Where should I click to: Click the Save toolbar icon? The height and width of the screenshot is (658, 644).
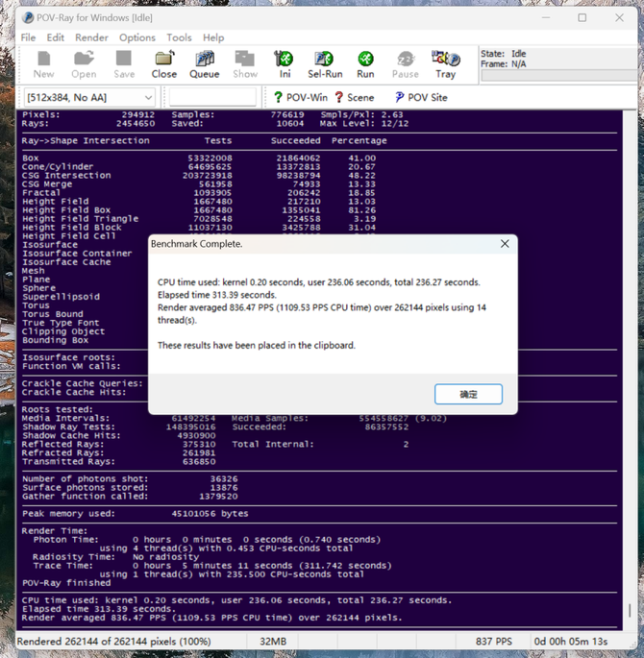tap(124, 64)
